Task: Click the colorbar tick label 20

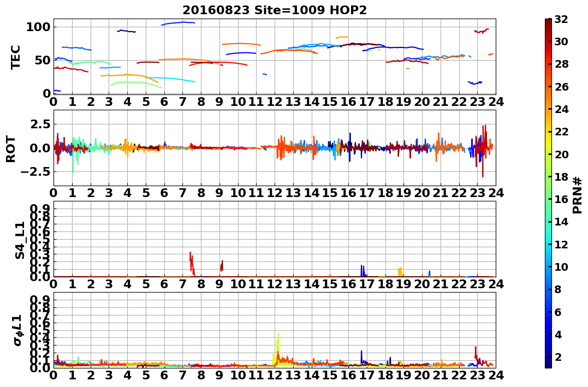Action: 561,154
